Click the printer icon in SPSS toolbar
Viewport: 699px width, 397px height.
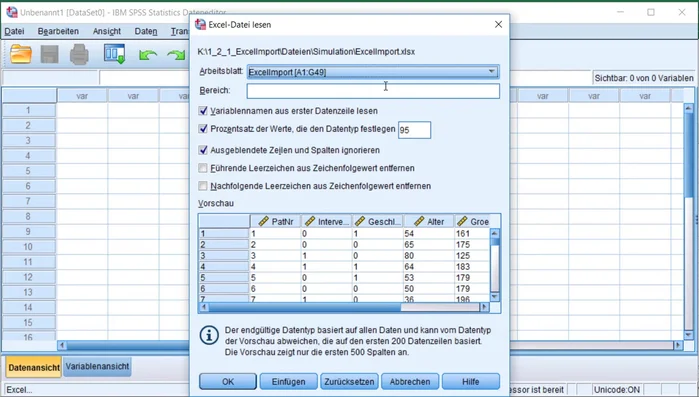pyautogui.click(x=79, y=54)
